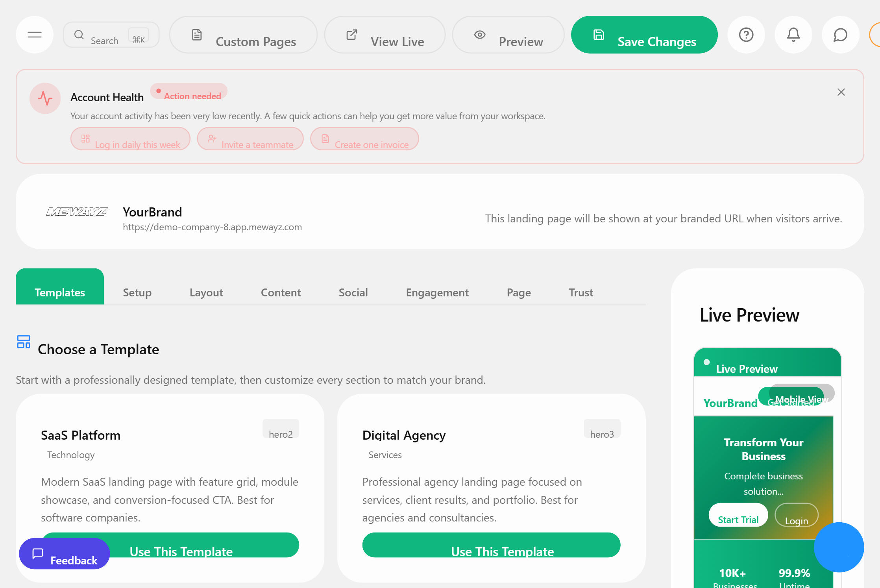880x588 pixels.
Task: Click the Account Health pulse icon
Action: coord(44,98)
